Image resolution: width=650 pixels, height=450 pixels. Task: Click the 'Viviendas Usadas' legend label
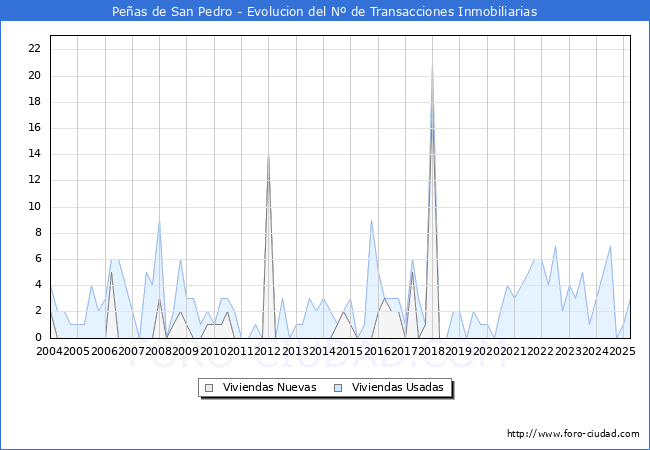tap(398, 387)
